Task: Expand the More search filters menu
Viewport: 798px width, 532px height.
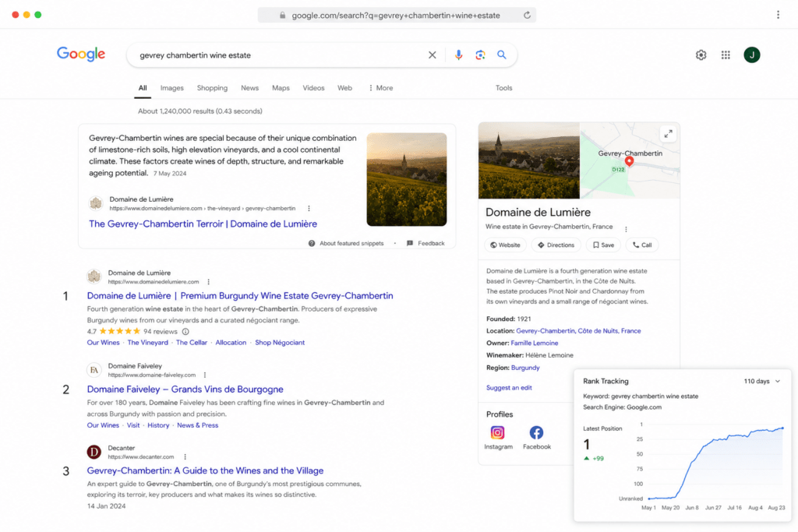Action: tap(380, 88)
